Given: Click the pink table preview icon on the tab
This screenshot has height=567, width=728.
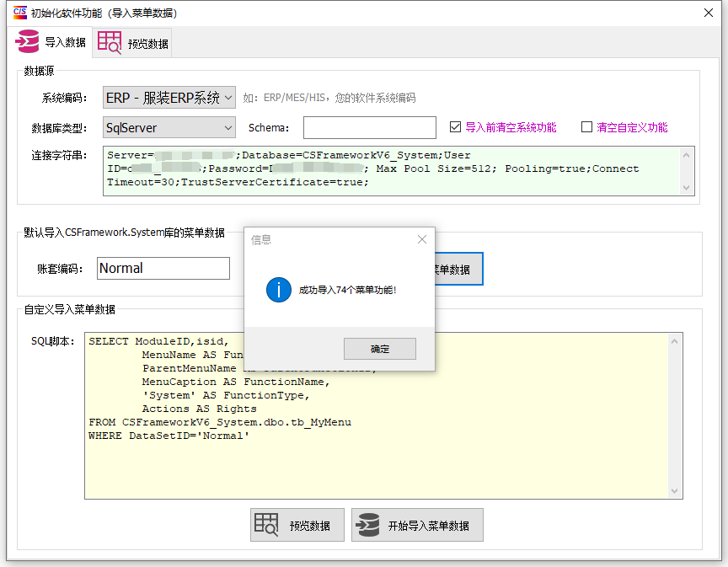Looking at the screenshot, I should coord(110,43).
